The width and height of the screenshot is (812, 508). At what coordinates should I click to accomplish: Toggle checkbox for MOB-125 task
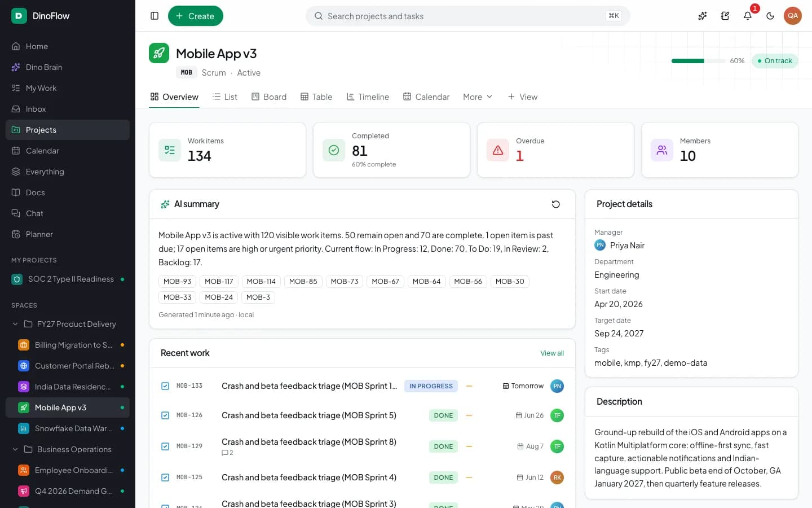(x=165, y=478)
